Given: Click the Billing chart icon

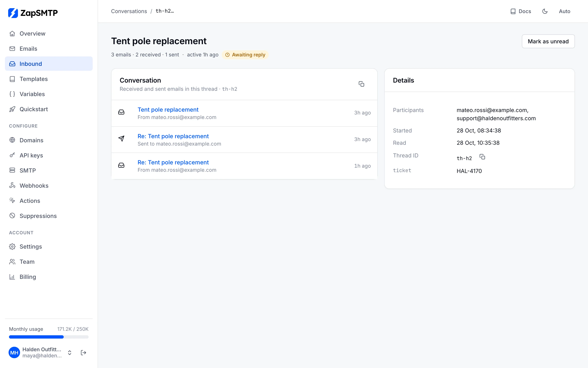Looking at the screenshot, I should click(x=12, y=277).
